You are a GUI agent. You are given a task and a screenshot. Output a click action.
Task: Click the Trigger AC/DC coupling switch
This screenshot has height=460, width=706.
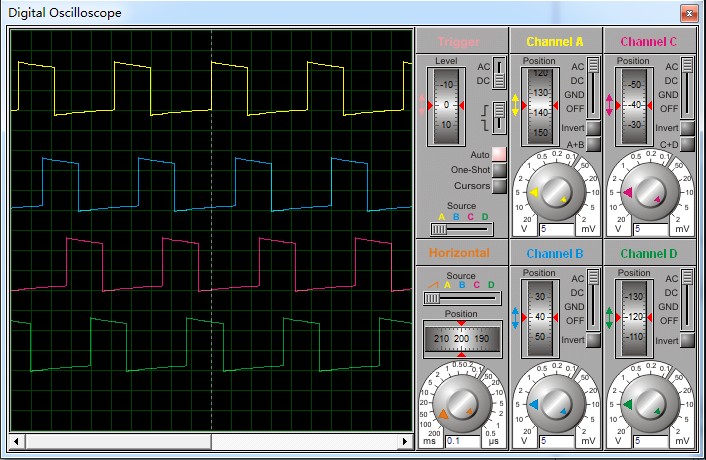(x=498, y=73)
